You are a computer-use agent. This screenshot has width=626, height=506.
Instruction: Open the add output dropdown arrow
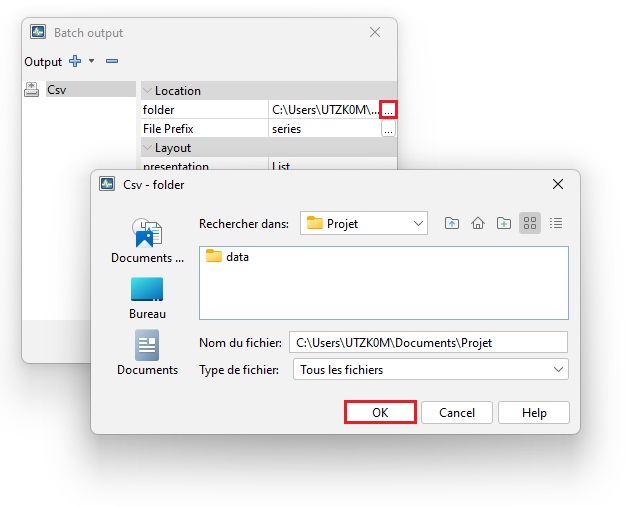[91, 61]
